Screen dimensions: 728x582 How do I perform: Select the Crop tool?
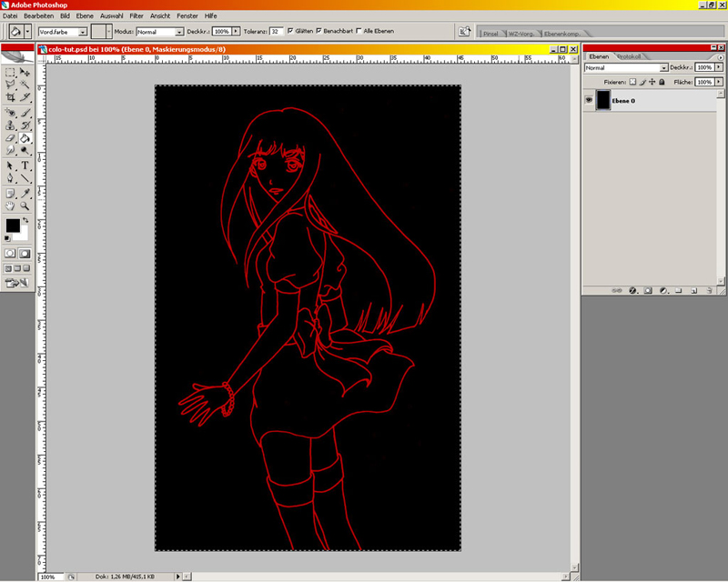click(10, 97)
